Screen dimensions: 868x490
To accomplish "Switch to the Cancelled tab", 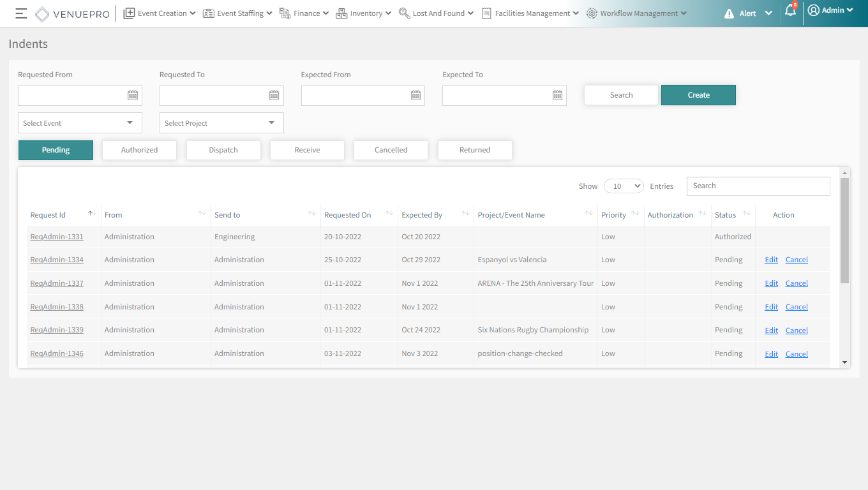I will (391, 150).
